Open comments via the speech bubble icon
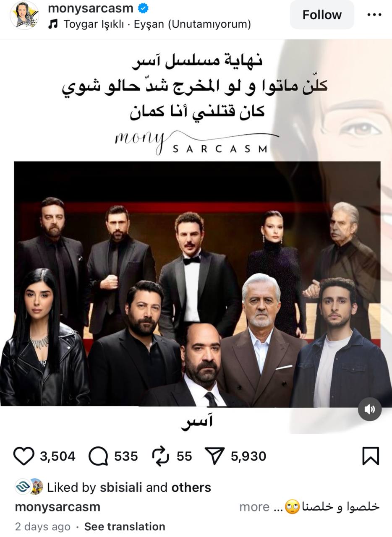The width and height of the screenshot is (392, 537). coord(99,456)
